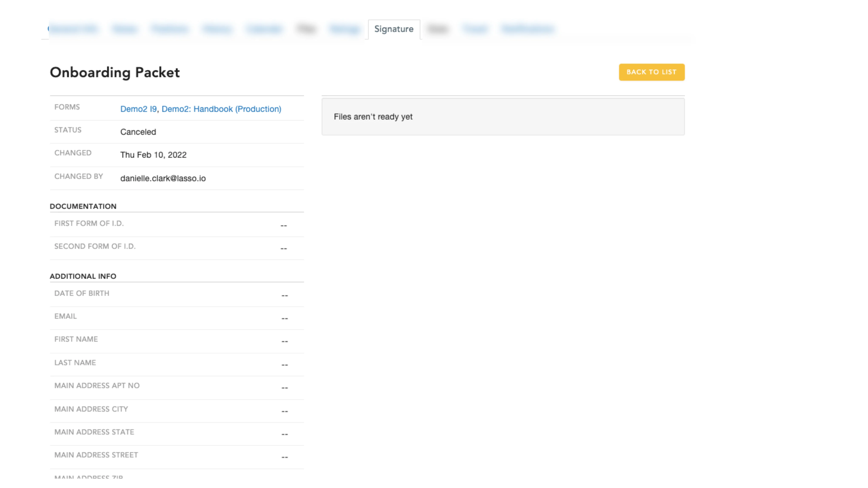Click the Onboarding Packet heading
The height and width of the screenshot is (488, 868).
(115, 73)
